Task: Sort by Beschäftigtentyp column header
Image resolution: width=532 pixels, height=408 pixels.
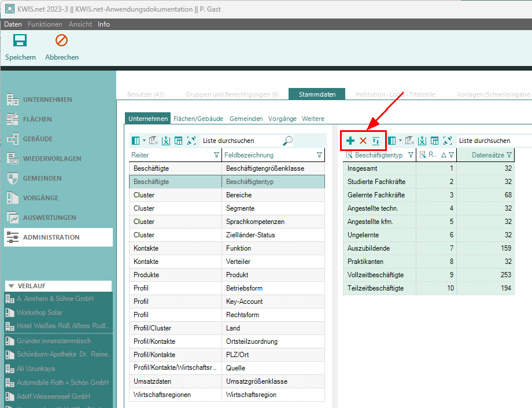Action: tap(379, 155)
